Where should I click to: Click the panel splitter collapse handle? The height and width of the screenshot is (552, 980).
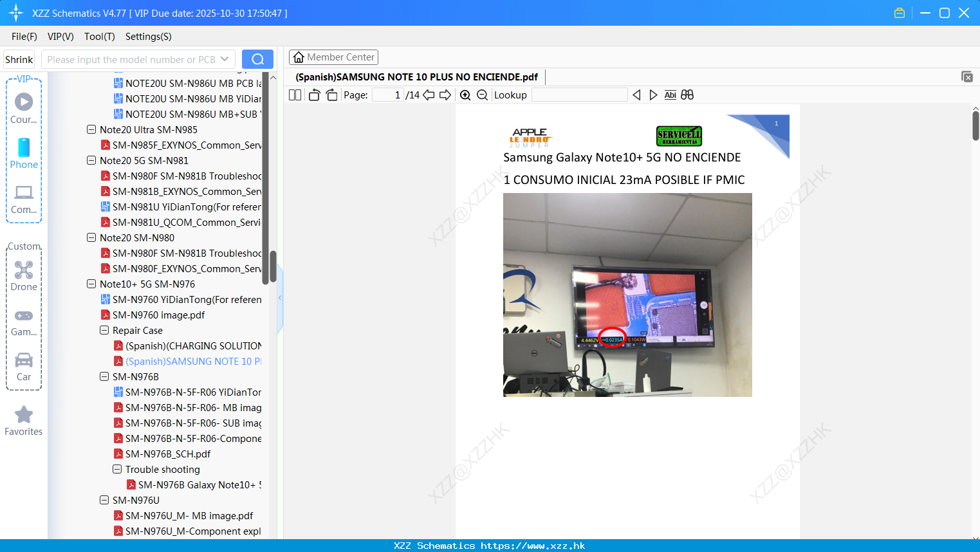[280, 298]
